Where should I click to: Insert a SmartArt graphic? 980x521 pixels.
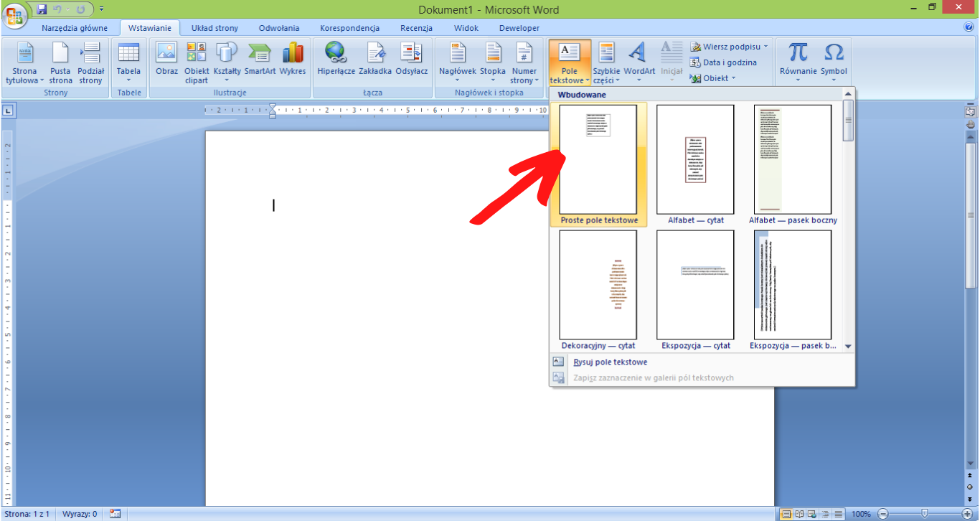pyautogui.click(x=260, y=59)
